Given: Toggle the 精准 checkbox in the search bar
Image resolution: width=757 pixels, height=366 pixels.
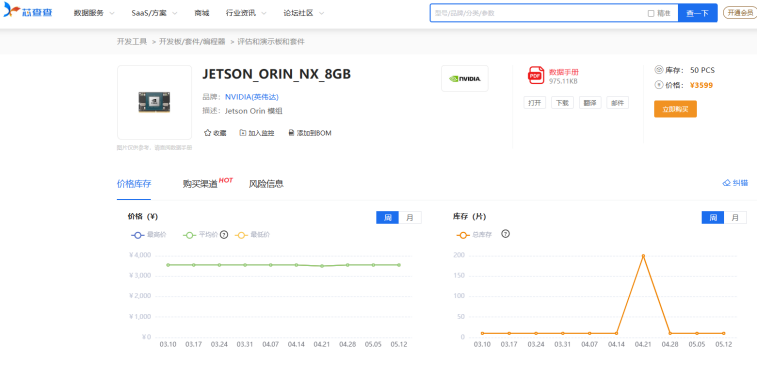Looking at the screenshot, I should point(651,13).
